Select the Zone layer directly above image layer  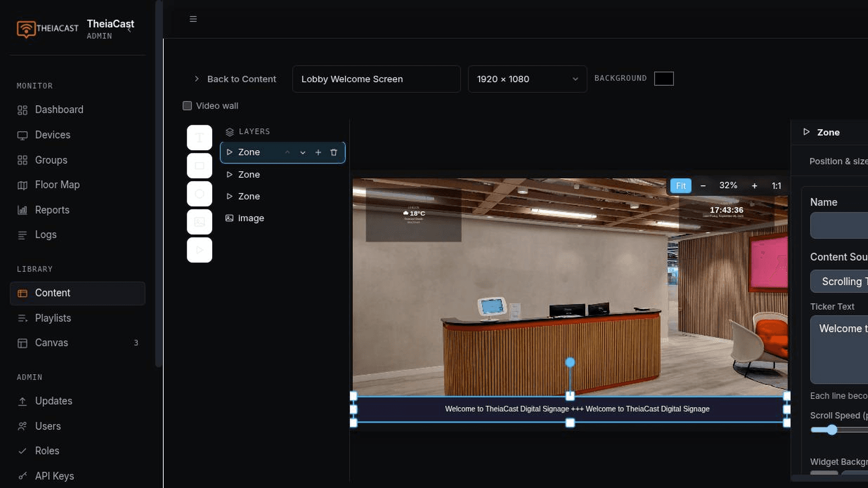point(283,196)
